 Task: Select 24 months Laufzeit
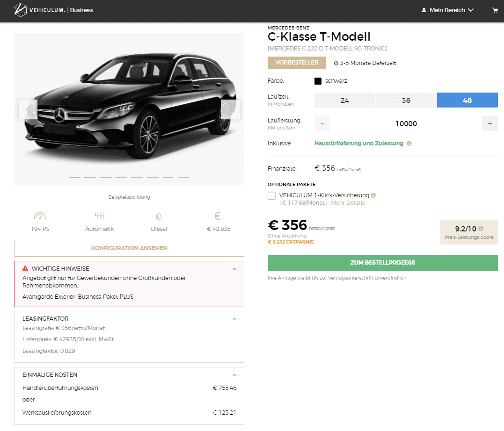344,100
